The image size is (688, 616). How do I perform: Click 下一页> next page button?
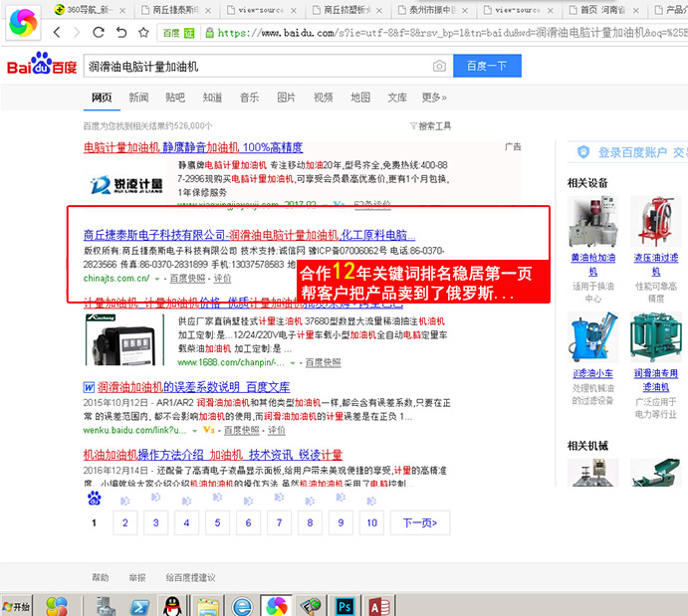point(420,522)
